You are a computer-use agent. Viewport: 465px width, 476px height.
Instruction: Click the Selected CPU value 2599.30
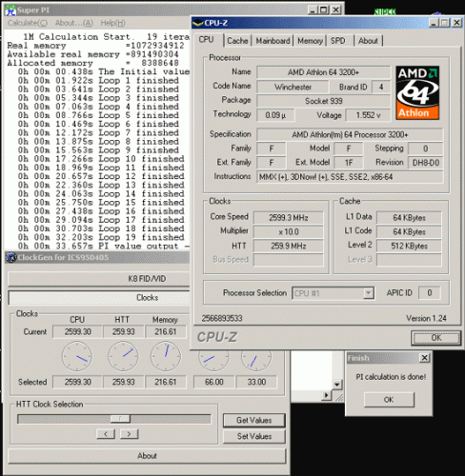[77, 382]
